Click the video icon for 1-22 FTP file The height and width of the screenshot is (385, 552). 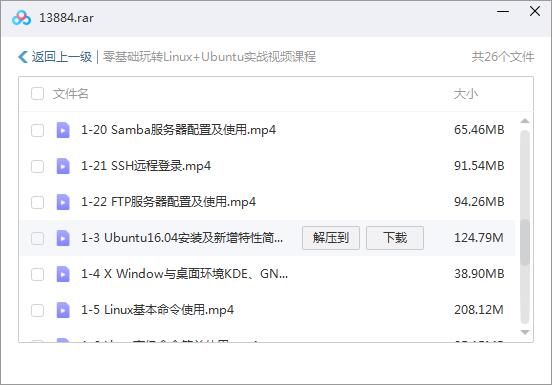tap(63, 202)
